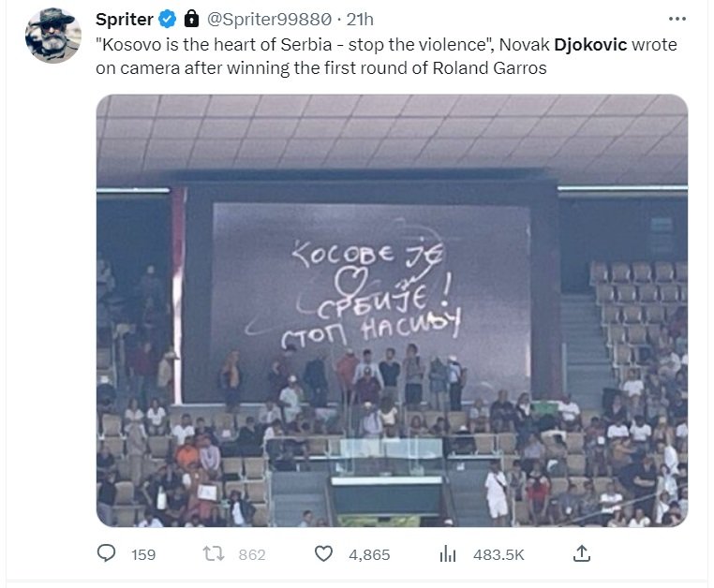Click the share upload arrow icon
The width and height of the screenshot is (714, 588).
[x=581, y=554]
